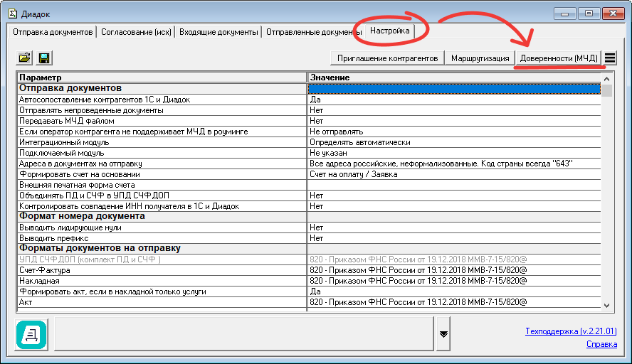
Task: Select the Настройка tab
Action: coord(390,31)
